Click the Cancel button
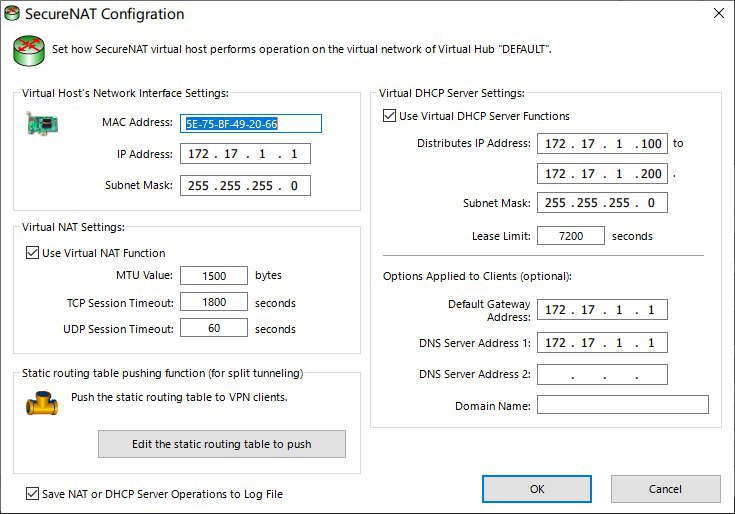 click(x=665, y=489)
